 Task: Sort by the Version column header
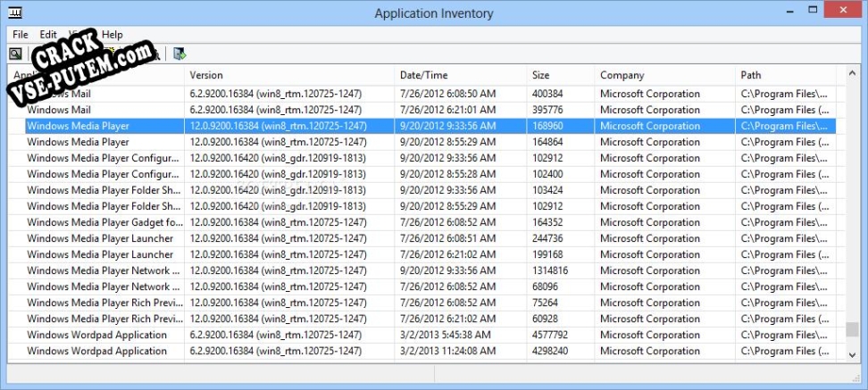pos(289,75)
